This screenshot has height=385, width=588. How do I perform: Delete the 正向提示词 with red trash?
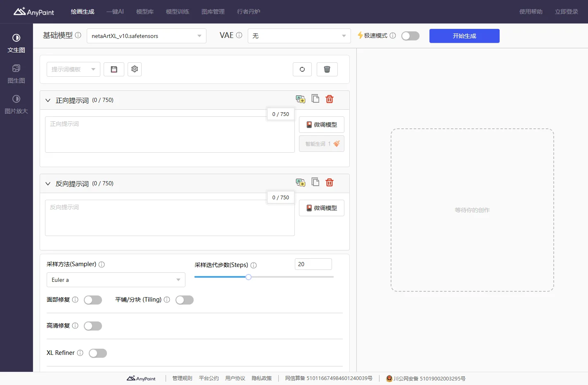(x=330, y=99)
